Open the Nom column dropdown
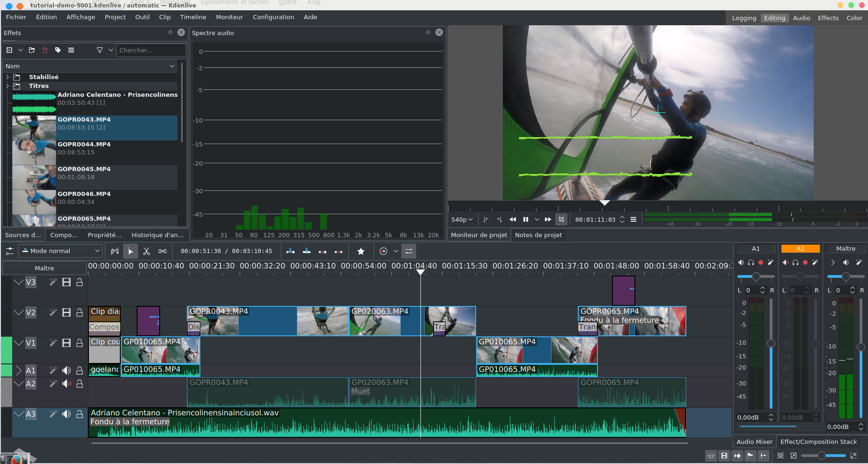Viewport: 868px width, 464px height. tap(172, 66)
